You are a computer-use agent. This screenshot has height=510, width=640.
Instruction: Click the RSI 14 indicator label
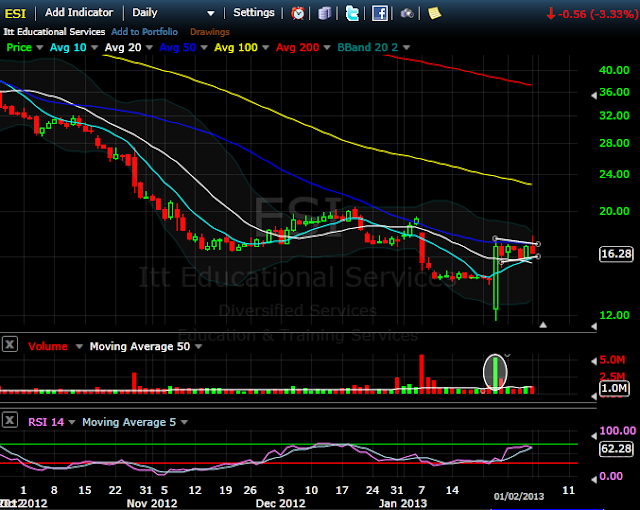click(x=46, y=422)
